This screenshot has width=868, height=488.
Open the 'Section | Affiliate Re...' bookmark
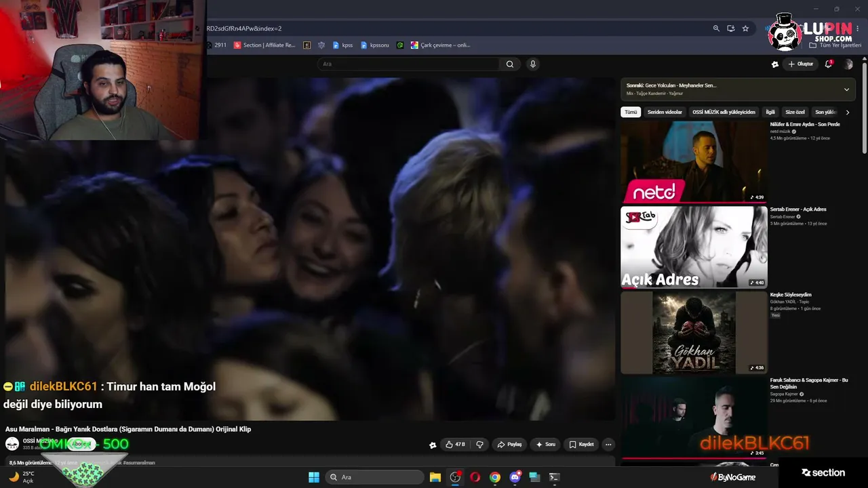(264, 45)
